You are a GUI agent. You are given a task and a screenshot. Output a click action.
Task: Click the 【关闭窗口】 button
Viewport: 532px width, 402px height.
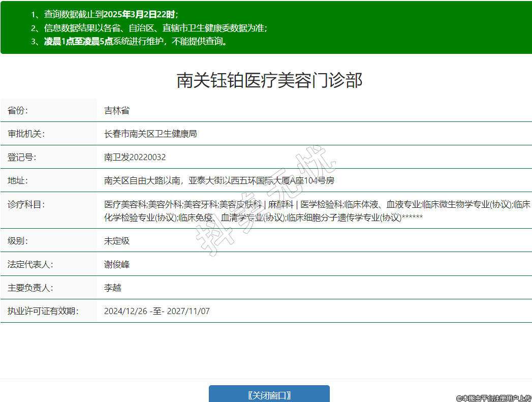point(269,395)
